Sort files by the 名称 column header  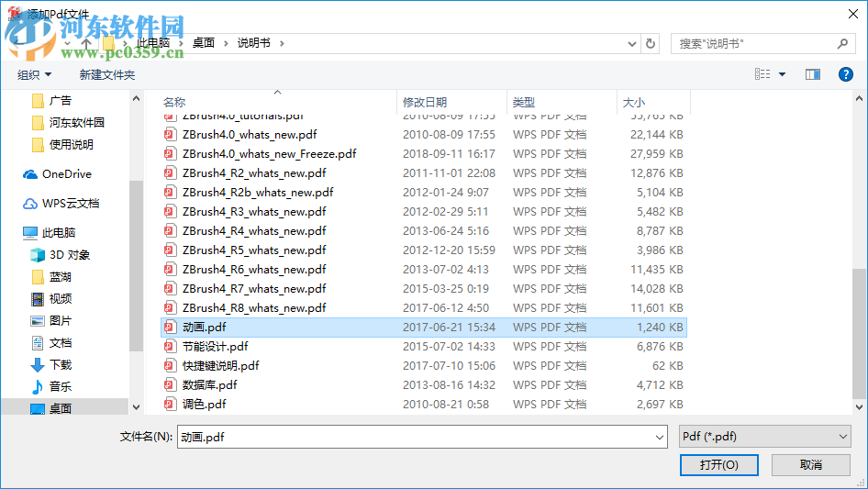tap(174, 103)
